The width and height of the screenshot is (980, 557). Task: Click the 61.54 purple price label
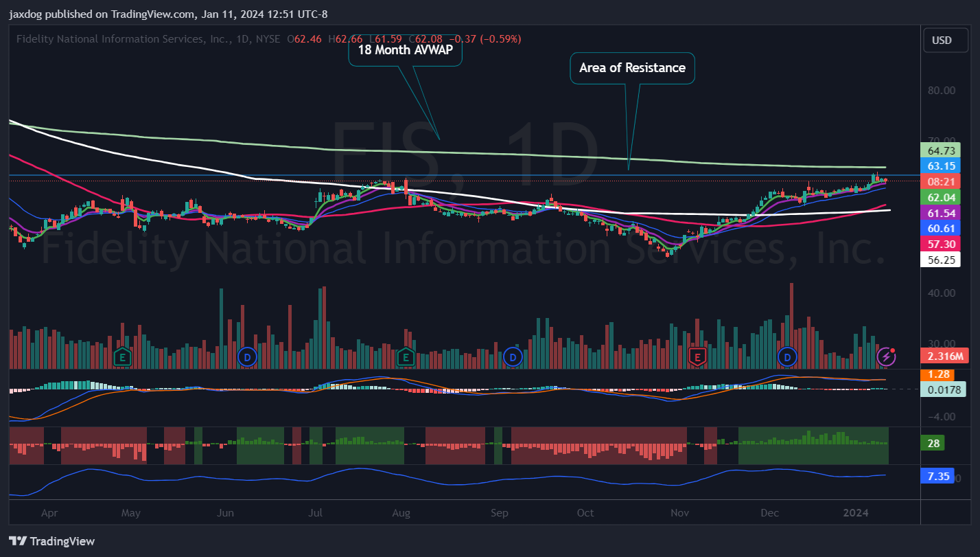940,213
